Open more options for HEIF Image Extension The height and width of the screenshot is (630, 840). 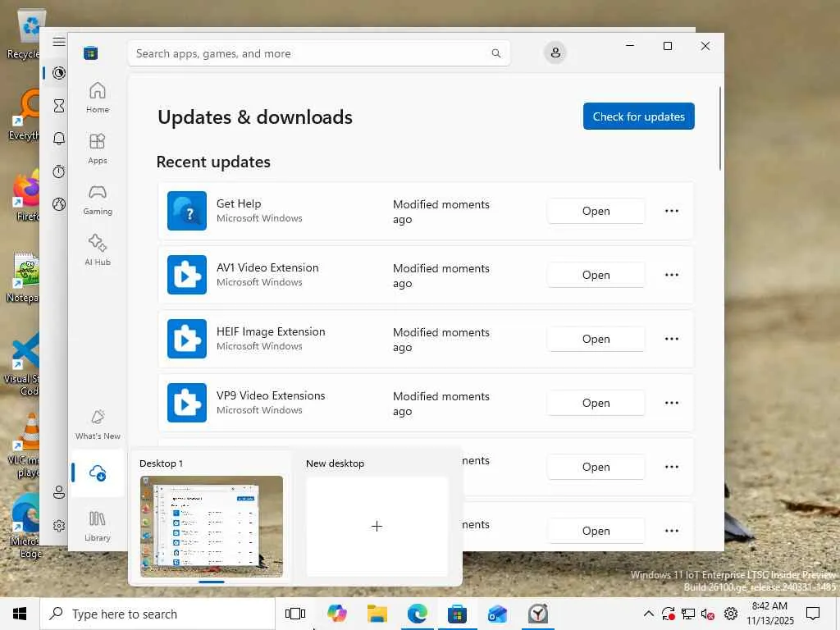672,339
